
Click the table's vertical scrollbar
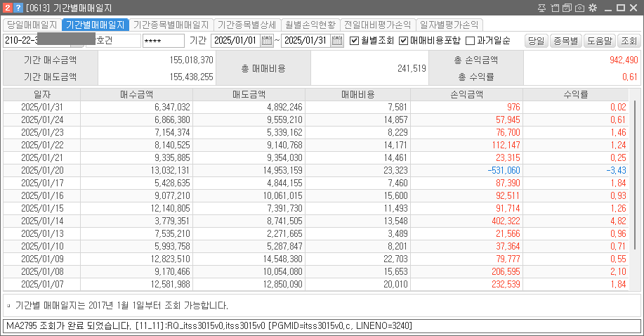[x=637, y=176]
